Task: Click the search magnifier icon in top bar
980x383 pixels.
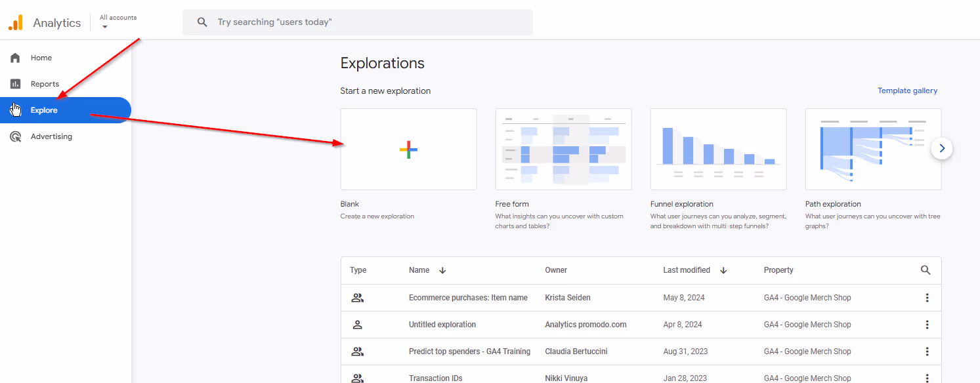Action: pyautogui.click(x=202, y=22)
